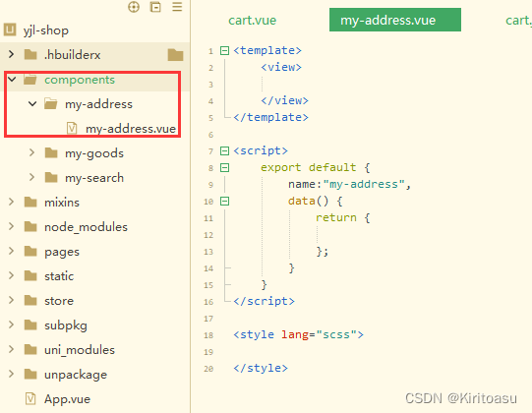The image size is (532, 413).
Task: Select the yjl-shop project name
Action: pos(46,30)
